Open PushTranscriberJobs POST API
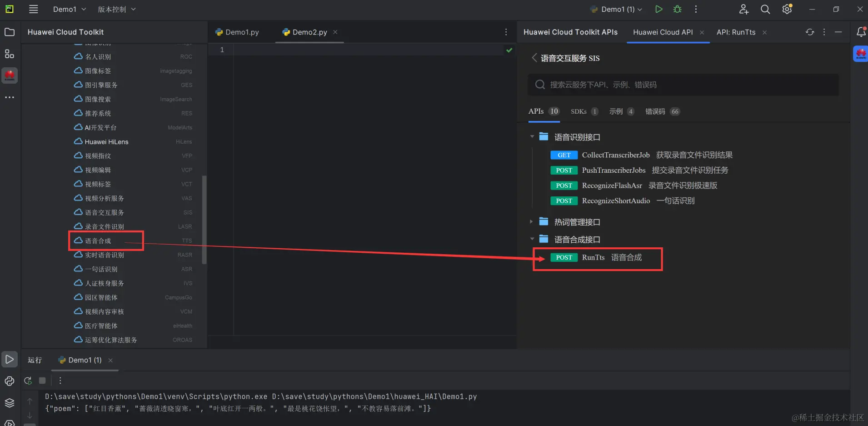 pyautogui.click(x=639, y=170)
